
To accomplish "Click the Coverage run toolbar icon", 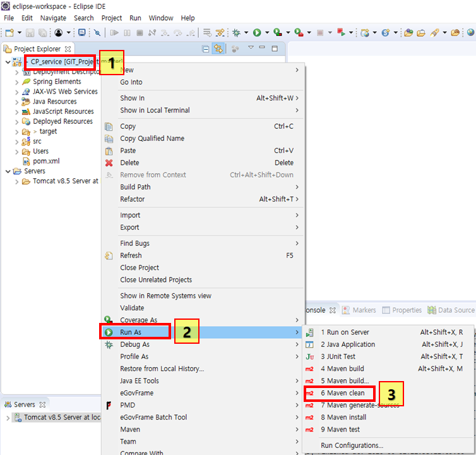I will tap(278, 32).
